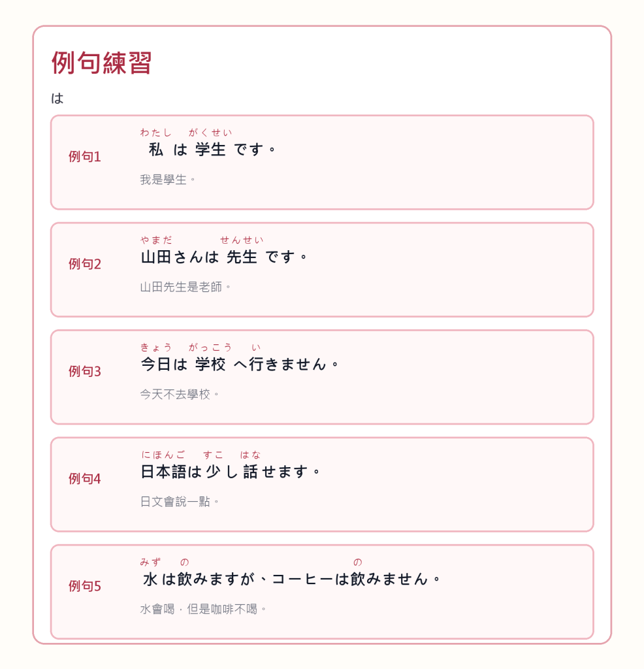
Task: Click the furigana せんせい above 先生
Action: pyautogui.click(x=242, y=240)
